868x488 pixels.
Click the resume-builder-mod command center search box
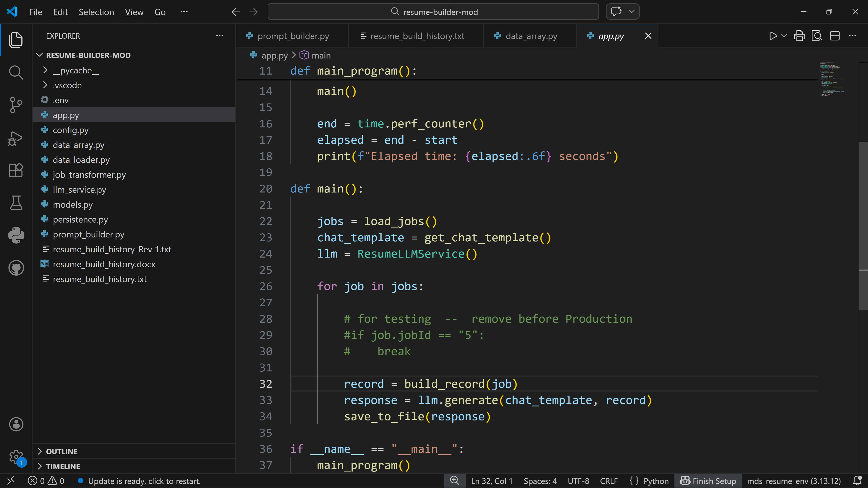(433, 12)
